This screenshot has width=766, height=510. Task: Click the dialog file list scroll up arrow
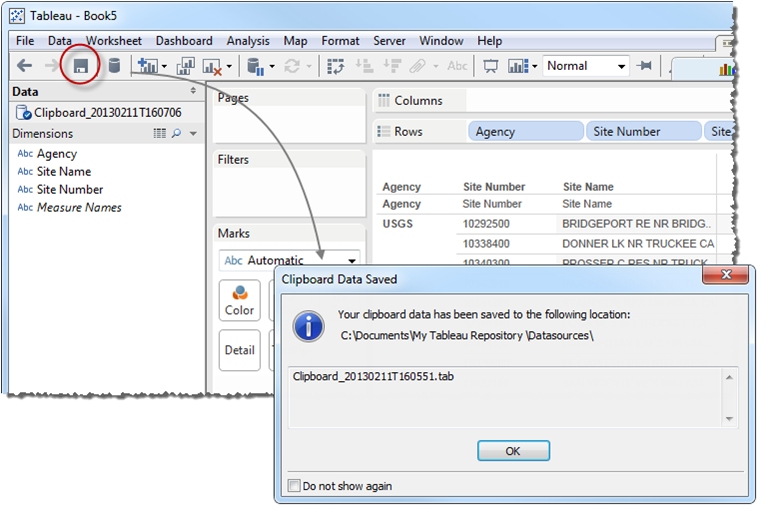click(x=729, y=377)
